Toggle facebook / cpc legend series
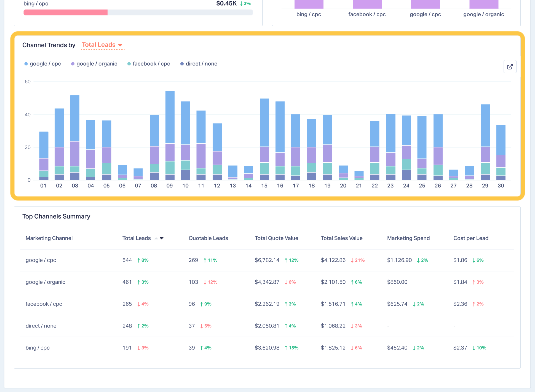This screenshot has width=535, height=392. [149, 64]
